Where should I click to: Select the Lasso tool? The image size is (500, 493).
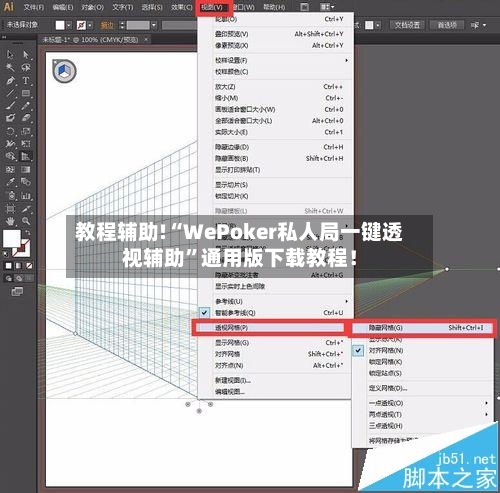pyautogui.click(x=26, y=67)
